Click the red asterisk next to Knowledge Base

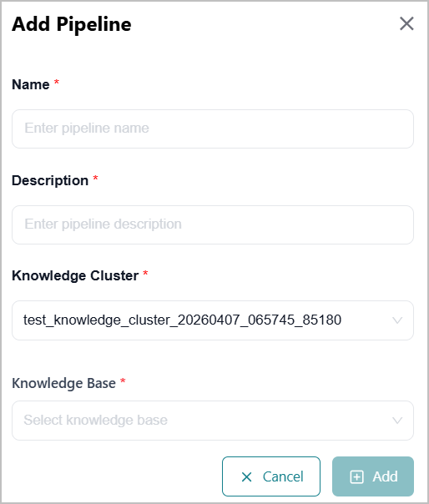click(123, 381)
